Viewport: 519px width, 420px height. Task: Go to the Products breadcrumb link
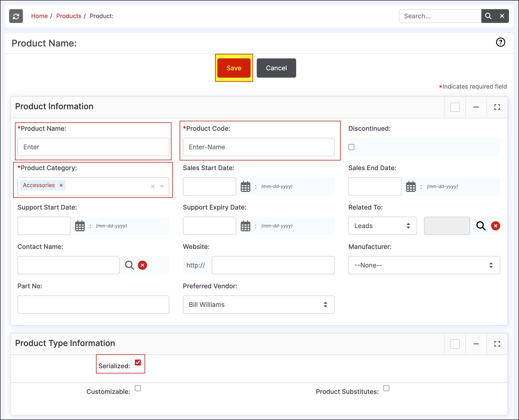[69, 16]
